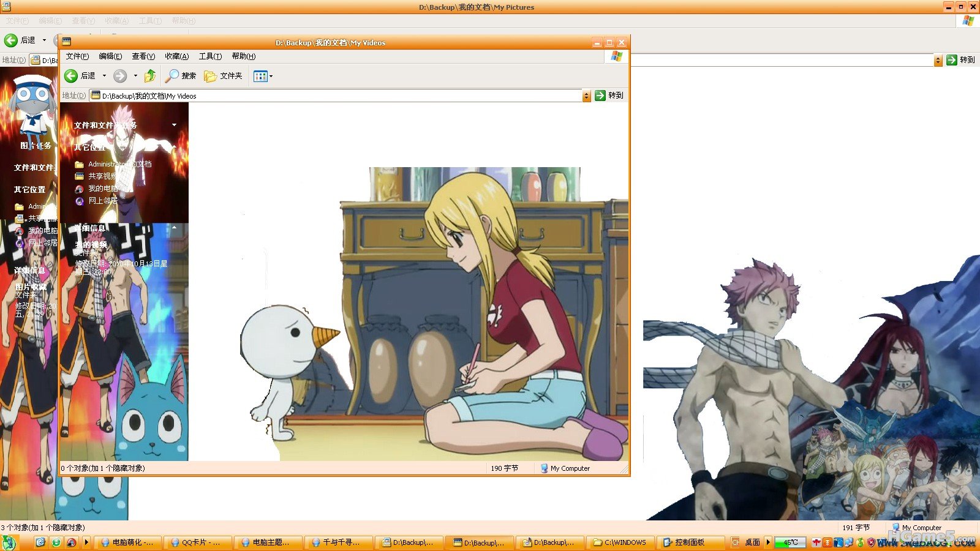Open 网上邻居 network link in sidebar
980x551 pixels.
[x=102, y=201]
